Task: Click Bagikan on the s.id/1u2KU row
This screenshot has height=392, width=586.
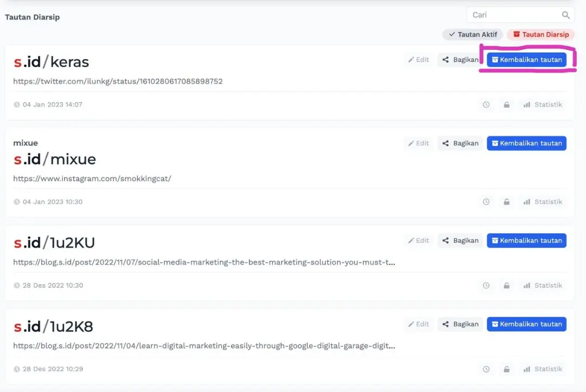Action: tap(460, 241)
